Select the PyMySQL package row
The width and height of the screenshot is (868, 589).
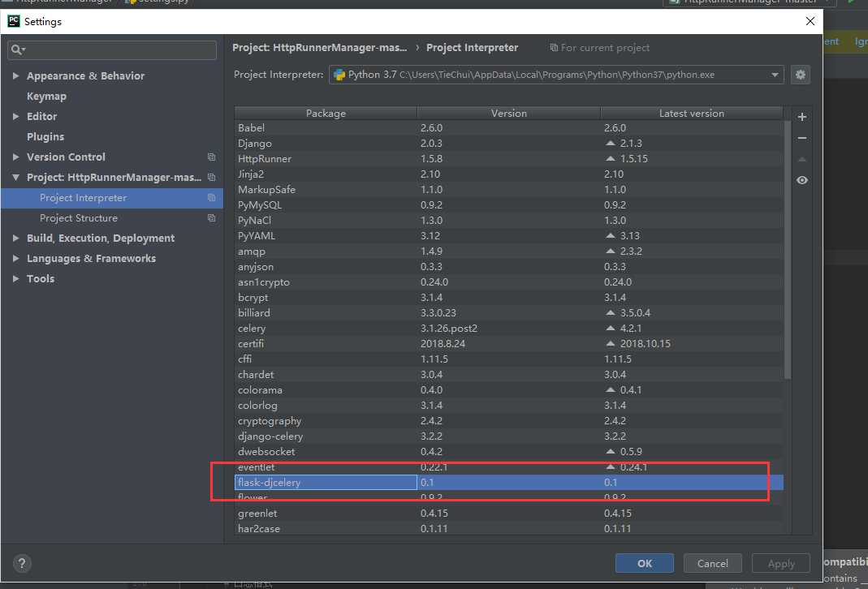[x=509, y=204]
